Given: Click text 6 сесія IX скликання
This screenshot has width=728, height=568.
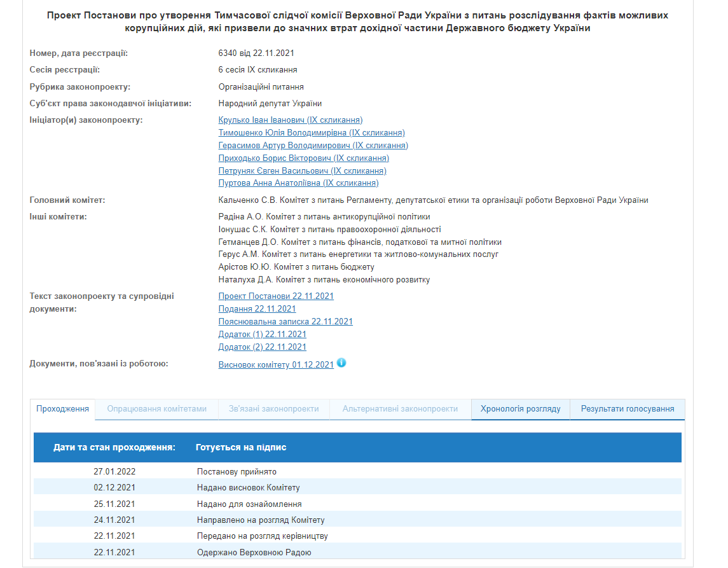Looking at the screenshot, I should click(x=258, y=70).
